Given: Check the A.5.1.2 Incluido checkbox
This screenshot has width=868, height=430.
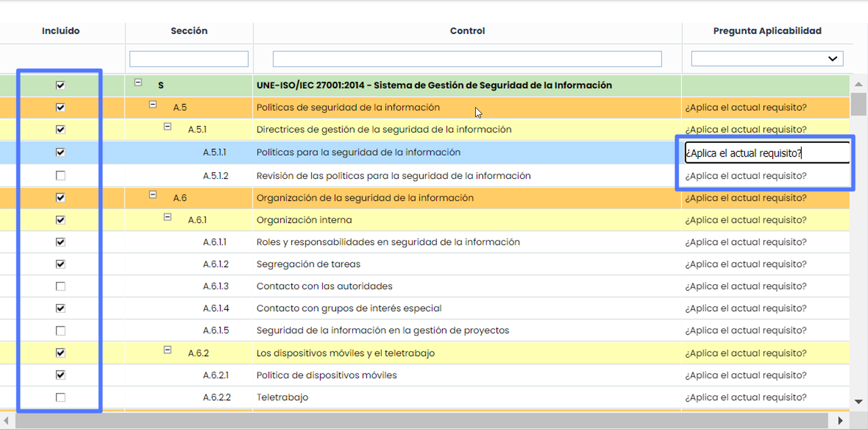Looking at the screenshot, I should tap(61, 176).
